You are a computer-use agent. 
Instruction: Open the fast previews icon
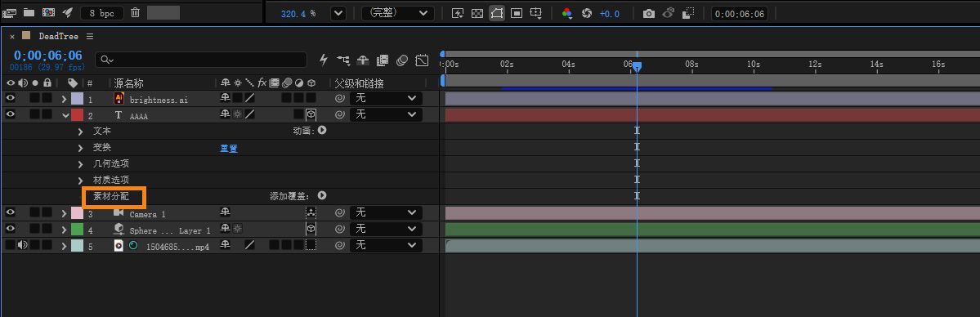(x=458, y=13)
